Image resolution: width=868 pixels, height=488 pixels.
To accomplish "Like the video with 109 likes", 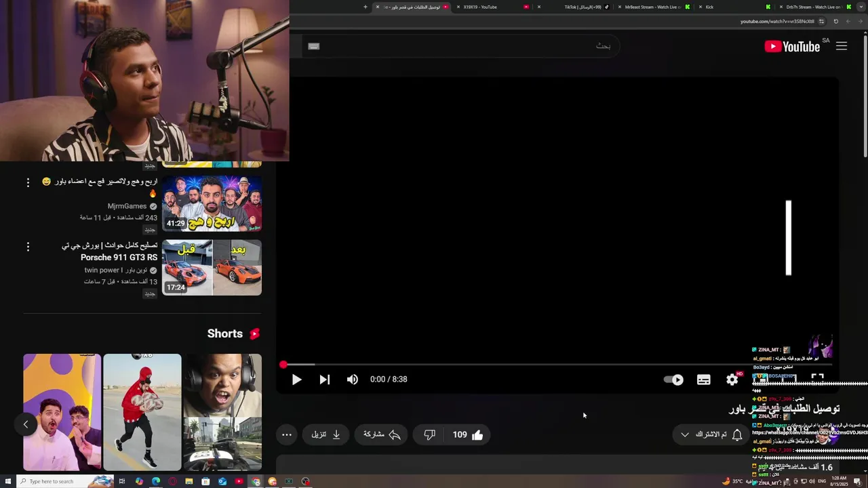I will (468, 434).
